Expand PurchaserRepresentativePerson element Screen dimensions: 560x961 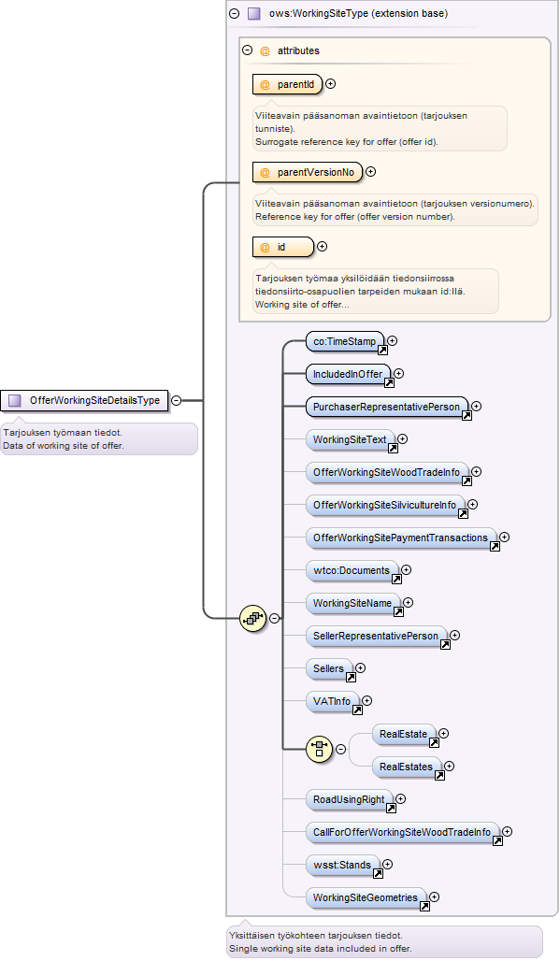click(476, 407)
